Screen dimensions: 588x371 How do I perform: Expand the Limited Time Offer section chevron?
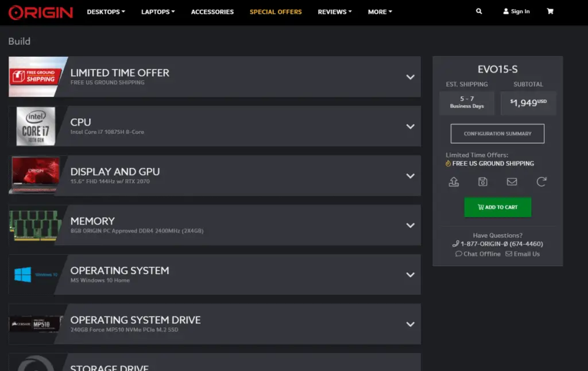tap(410, 77)
